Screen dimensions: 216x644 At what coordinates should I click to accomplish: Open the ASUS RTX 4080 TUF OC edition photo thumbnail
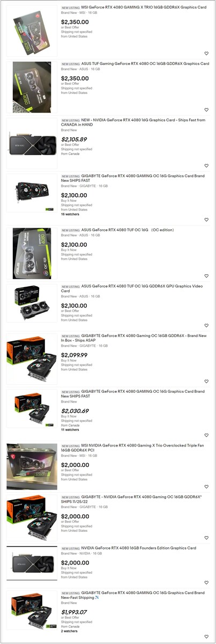tap(32, 253)
